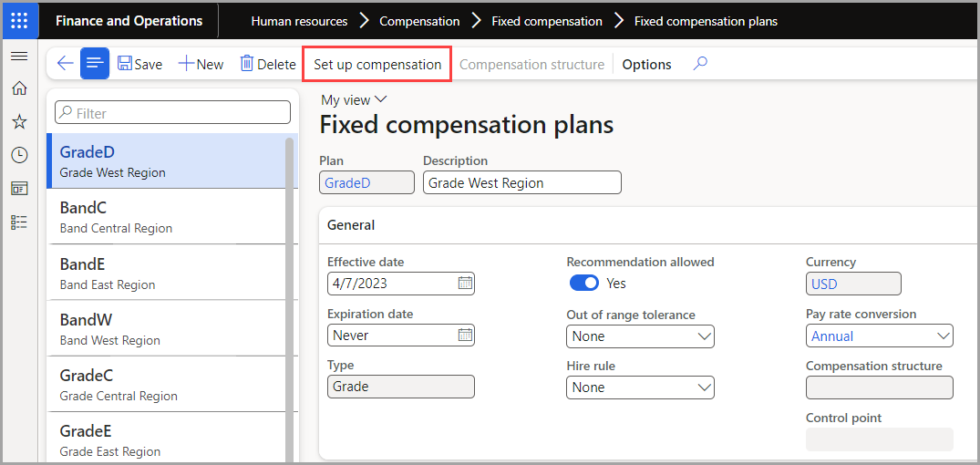
Task: Click Finance and Operations title
Action: (x=129, y=21)
